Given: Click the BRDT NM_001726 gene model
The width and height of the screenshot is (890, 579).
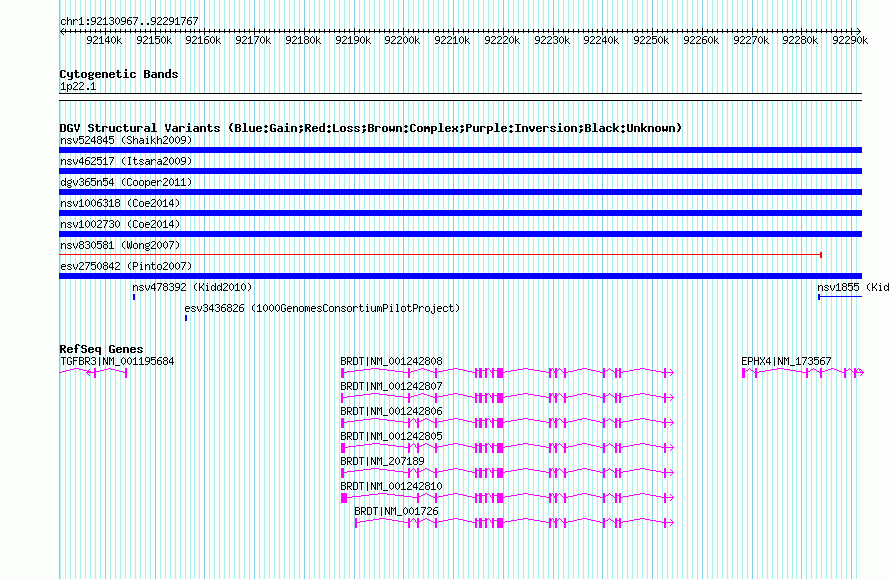Looking at the screenshot, I should click(514, 522).
